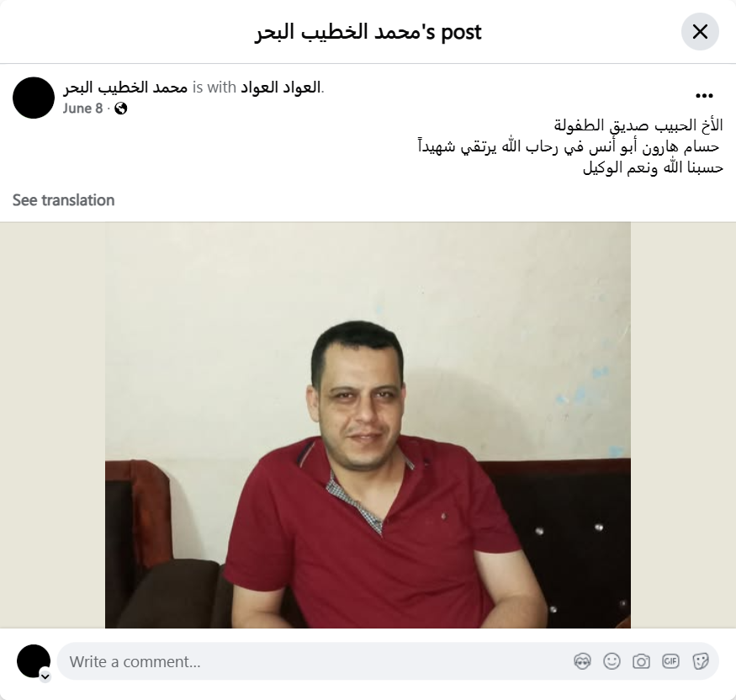Open the three-dots post options menu
The width and height of the screenshot is (736, 700).
click(704, 96)
